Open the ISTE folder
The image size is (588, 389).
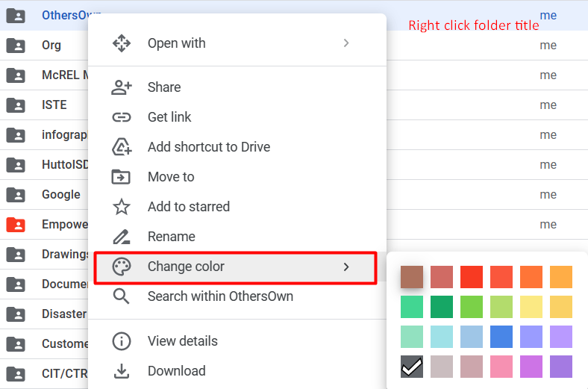pyautogui.click(x=54, y=105)
